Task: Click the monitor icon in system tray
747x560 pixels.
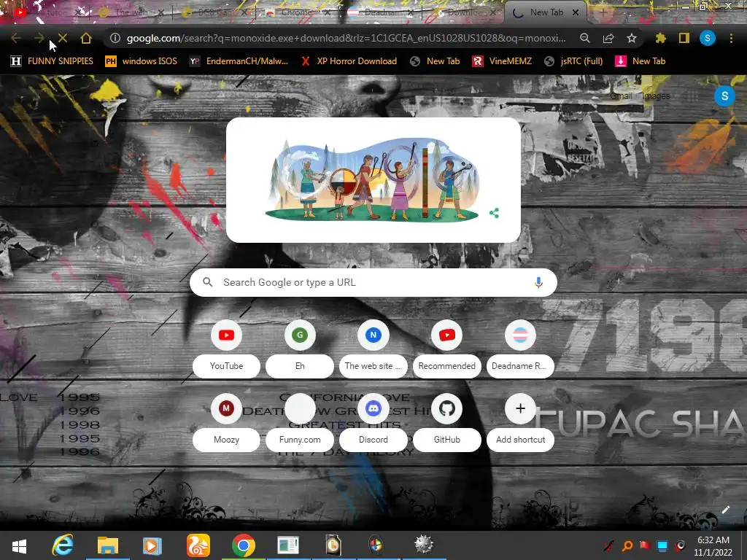Action: coord(662,545)
